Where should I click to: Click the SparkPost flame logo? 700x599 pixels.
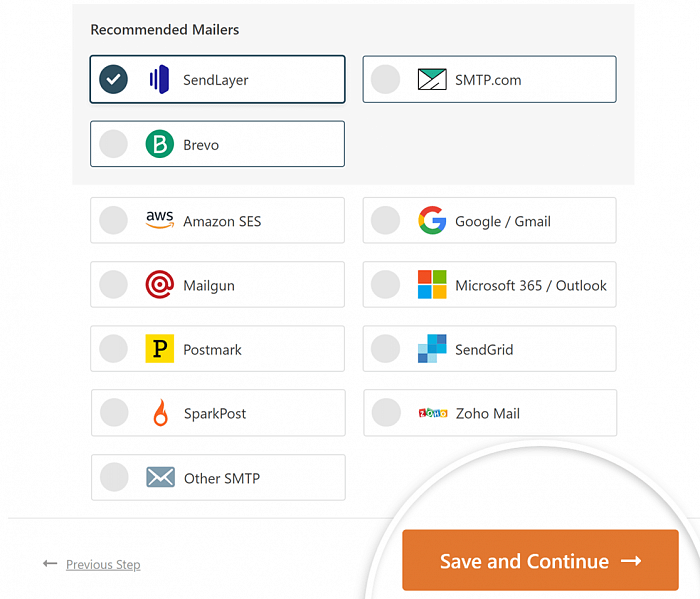[x=160, y=412]
